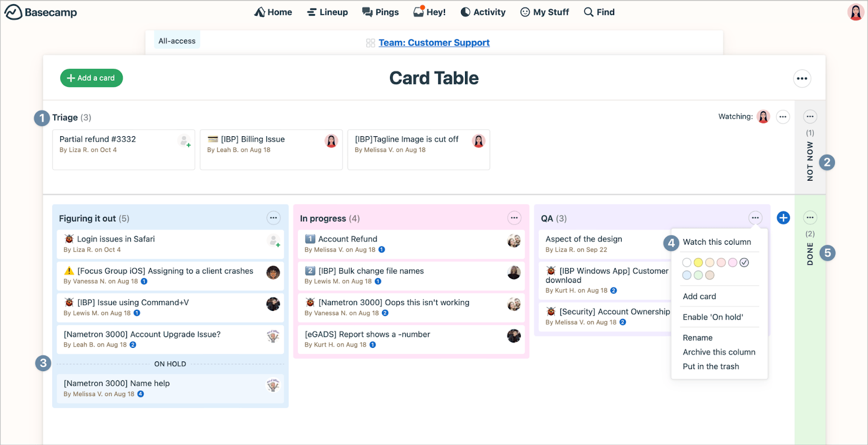Click the watcher avatar next to Watching

click(x=763, y=117)
